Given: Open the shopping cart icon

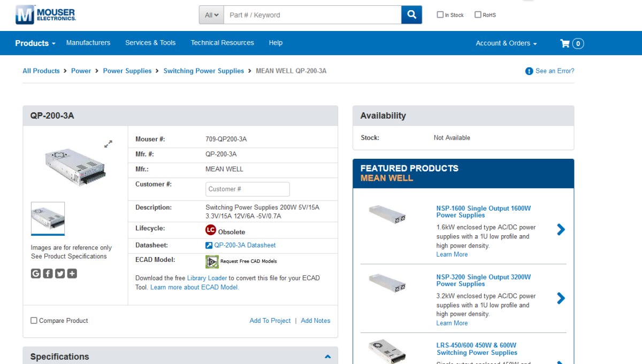Looking at the screenshot, I should coord(565,43).
